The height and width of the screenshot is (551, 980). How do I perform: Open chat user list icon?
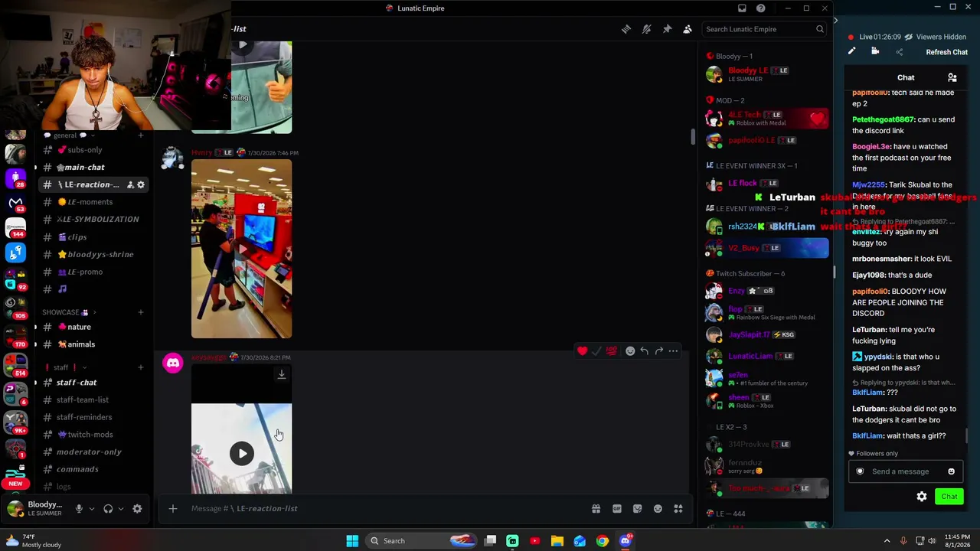(x=952, y=77)
